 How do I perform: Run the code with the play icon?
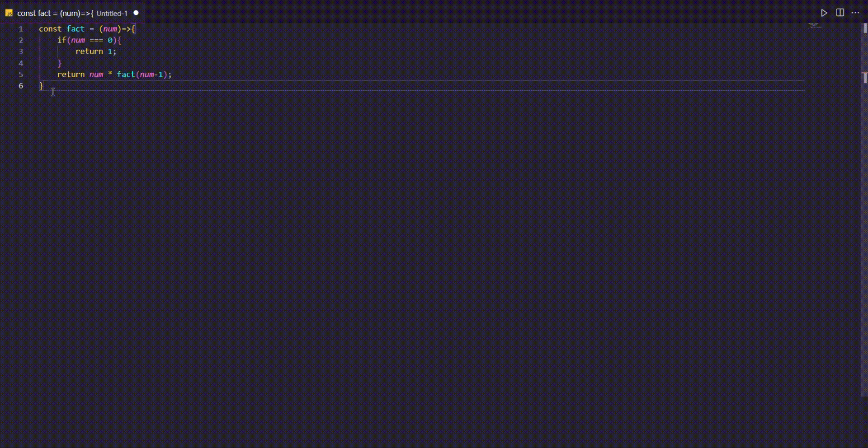pos(824,13)
